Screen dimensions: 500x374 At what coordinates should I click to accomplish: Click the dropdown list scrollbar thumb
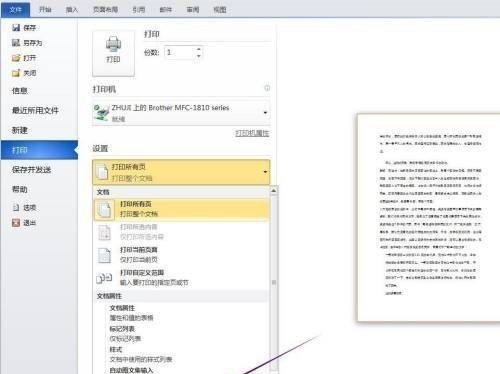(274, 282)
